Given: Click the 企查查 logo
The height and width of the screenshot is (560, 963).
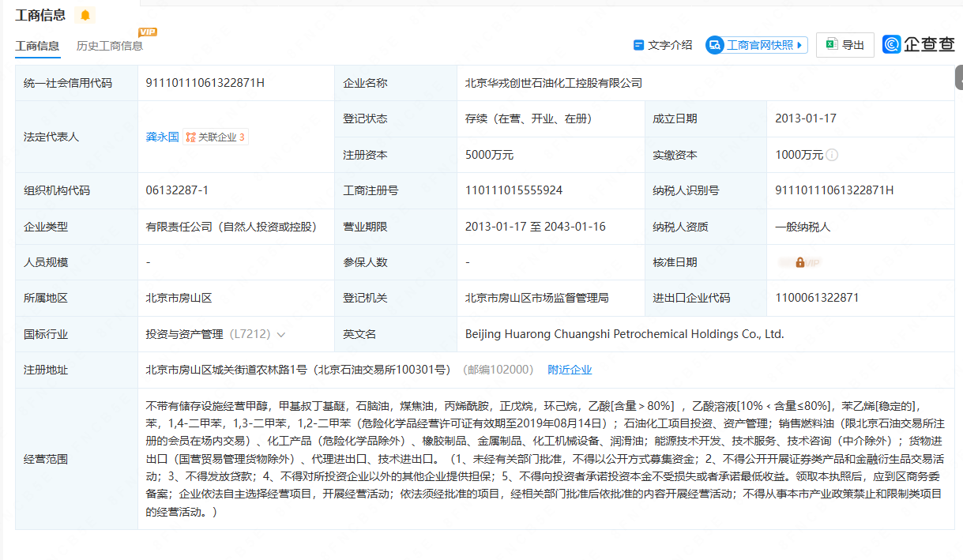Looking at the screenshot, I should pyautogui.click(x=919, y=45).
